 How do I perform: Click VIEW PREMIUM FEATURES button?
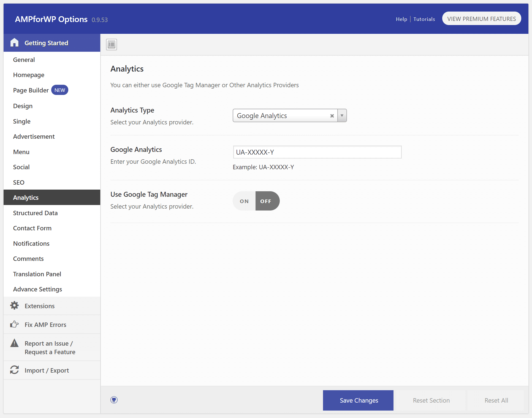click(x=482, y=18)
